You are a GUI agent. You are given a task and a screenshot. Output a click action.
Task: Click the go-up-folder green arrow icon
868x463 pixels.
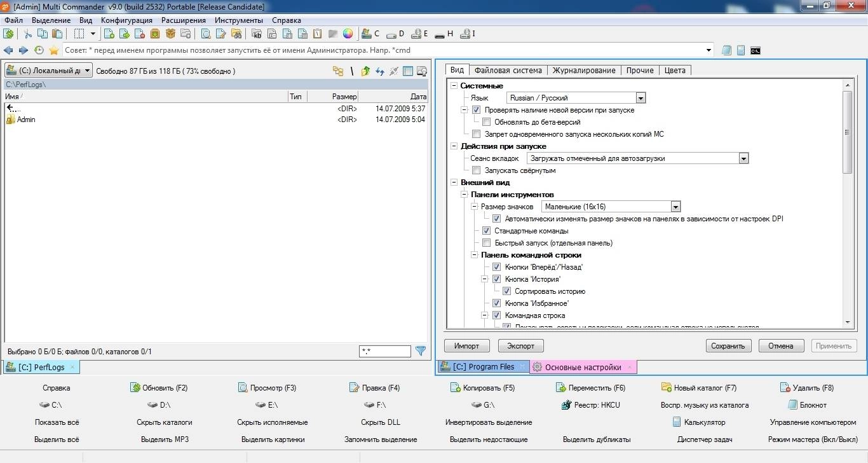click(x=365, y=71)
